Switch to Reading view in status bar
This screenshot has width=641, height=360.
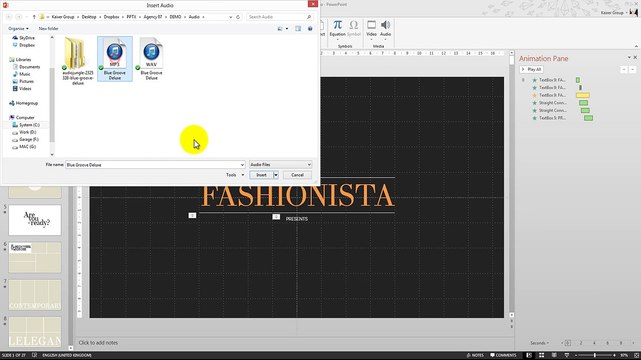click(x=554, y=355)
